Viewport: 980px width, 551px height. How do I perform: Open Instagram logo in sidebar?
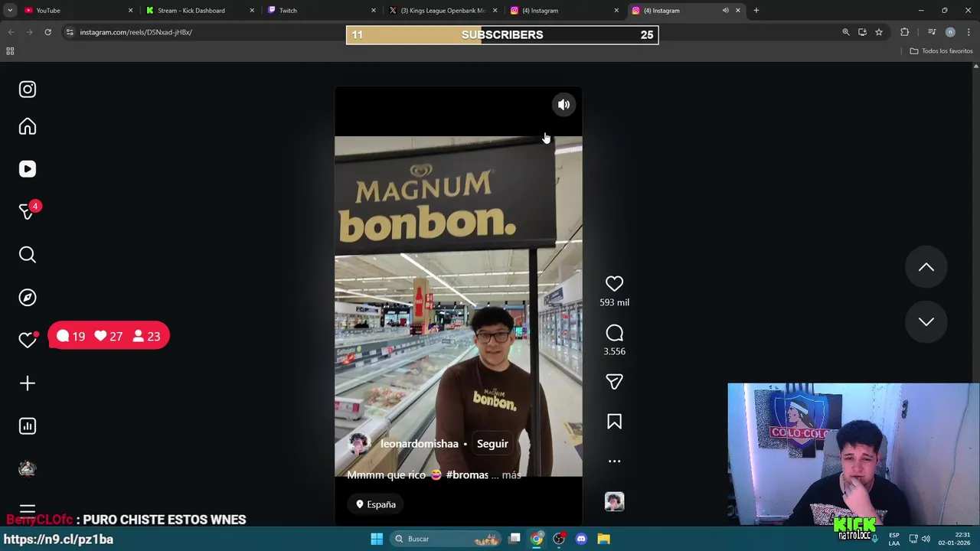28,90
